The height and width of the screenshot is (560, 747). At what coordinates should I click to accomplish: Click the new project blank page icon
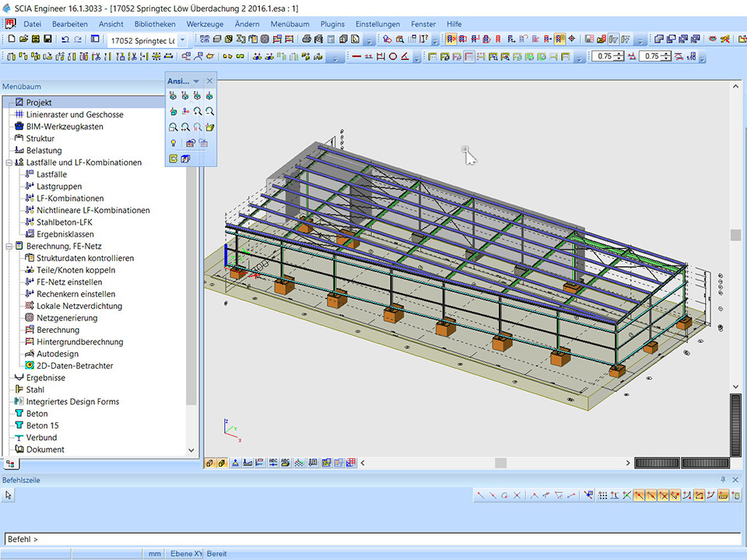[x=10, y=39]
